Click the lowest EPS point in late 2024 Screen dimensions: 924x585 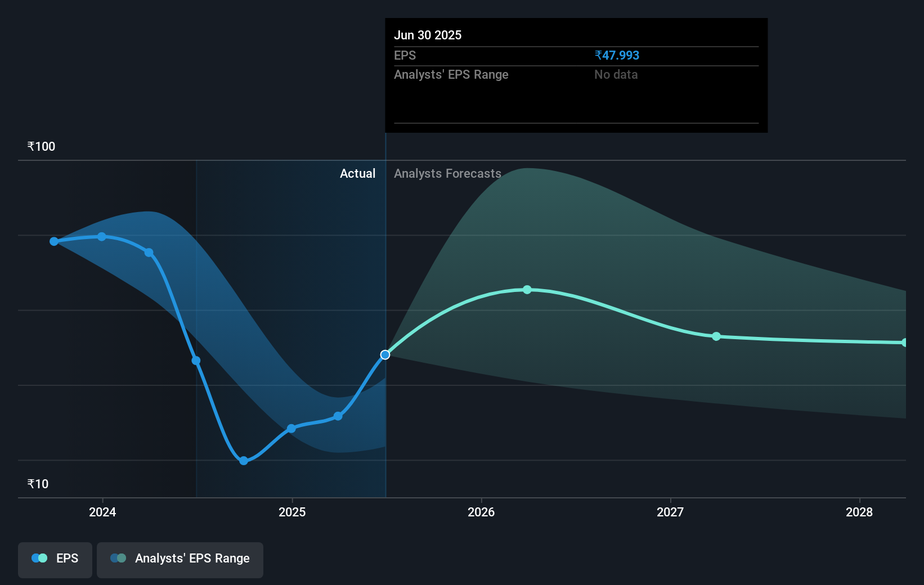tap(244, 461)
